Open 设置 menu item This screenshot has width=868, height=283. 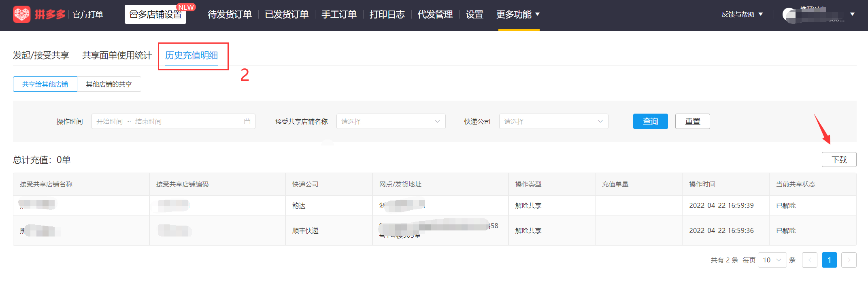click(474, 15)
